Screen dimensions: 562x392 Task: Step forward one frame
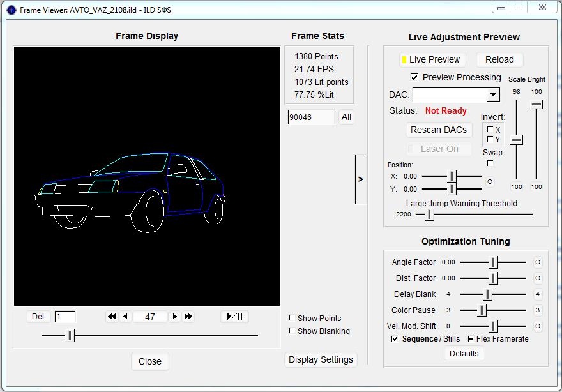coord(174,317)
